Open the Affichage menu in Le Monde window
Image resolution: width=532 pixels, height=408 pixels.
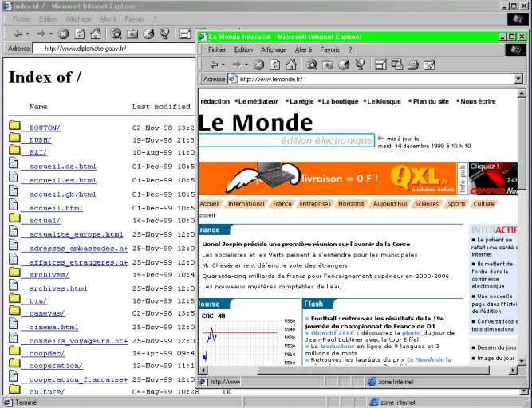click(x=274, y=49)
